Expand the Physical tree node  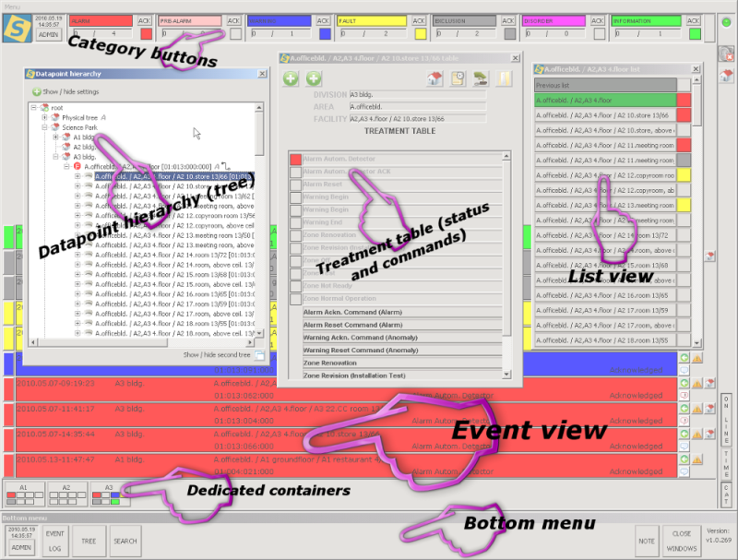(x=44, y=118)
